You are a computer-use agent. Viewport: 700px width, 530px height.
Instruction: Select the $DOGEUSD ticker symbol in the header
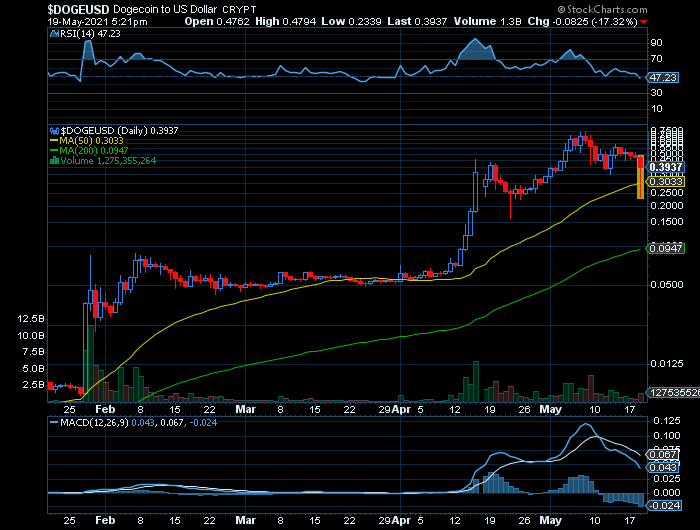[78, 9]
